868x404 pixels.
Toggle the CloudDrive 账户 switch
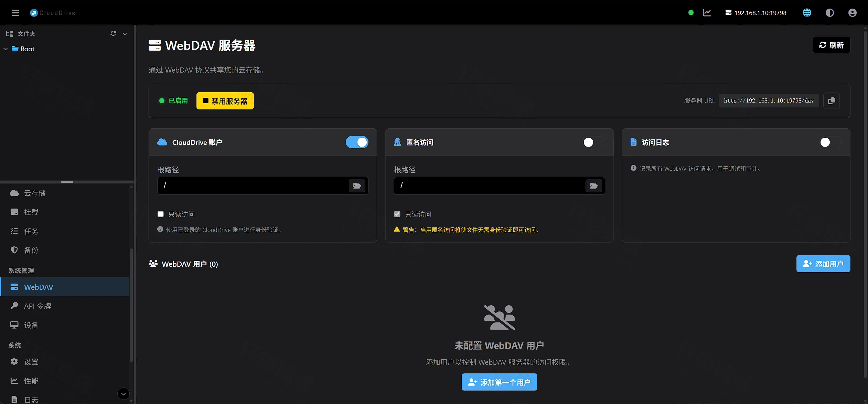point(357,142)
